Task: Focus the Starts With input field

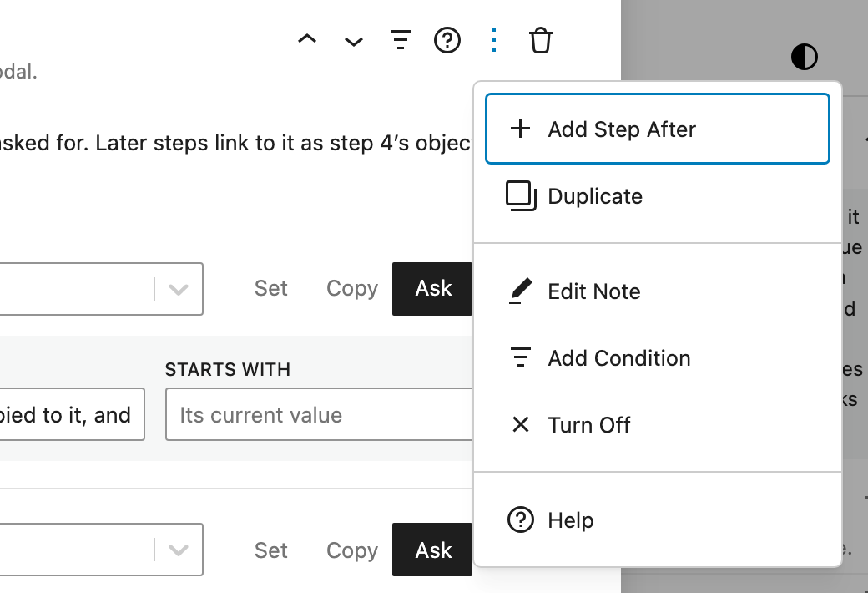Action: pyautogui.click(x=319, y=414)
